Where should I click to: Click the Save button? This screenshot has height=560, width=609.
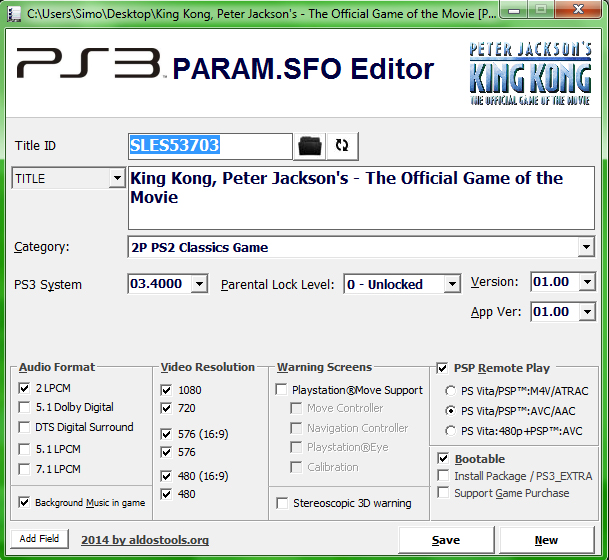[x=446, y=540]
